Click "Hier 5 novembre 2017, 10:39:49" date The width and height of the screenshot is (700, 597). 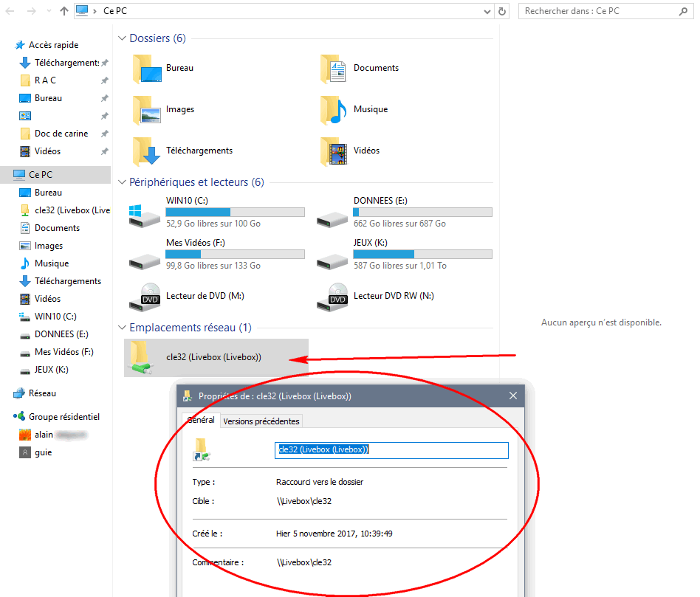point(334,534)
